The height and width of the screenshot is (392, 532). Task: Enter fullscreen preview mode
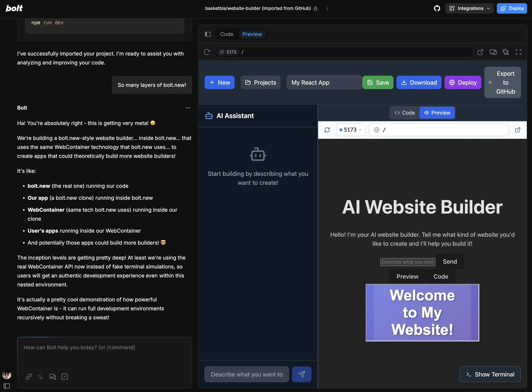(519, 52)
